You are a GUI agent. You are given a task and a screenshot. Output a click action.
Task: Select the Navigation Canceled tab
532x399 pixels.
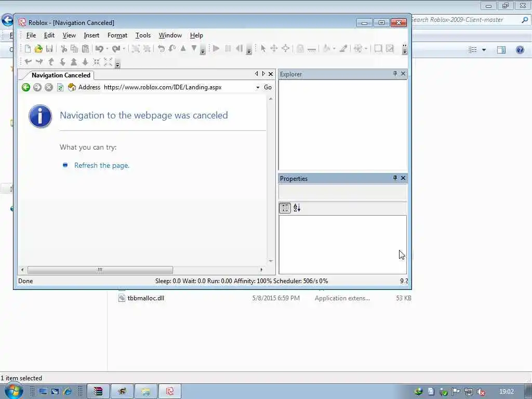pyautogui.click(x=61, y=75)
